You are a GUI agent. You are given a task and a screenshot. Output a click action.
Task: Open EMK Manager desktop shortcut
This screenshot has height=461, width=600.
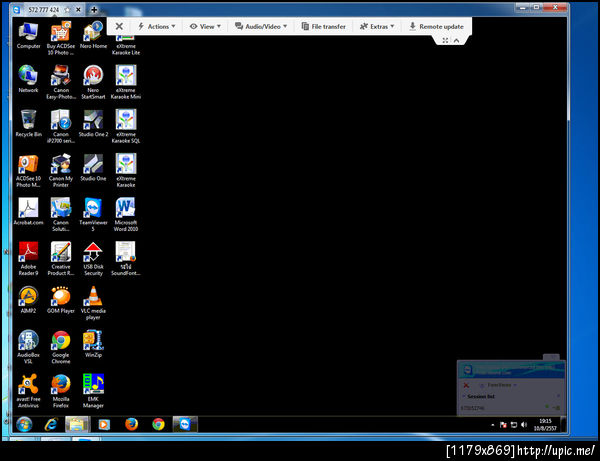93,391
